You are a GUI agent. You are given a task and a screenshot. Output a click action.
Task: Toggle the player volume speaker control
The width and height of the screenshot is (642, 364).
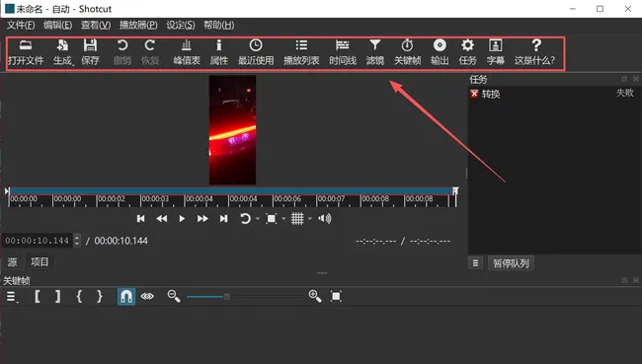325,219
